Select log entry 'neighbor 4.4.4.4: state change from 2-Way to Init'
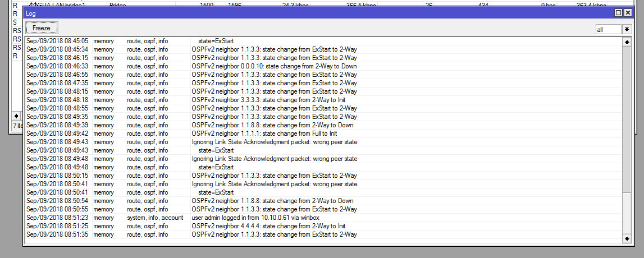The height and width of the screenshot is (258, 644). 323,226
